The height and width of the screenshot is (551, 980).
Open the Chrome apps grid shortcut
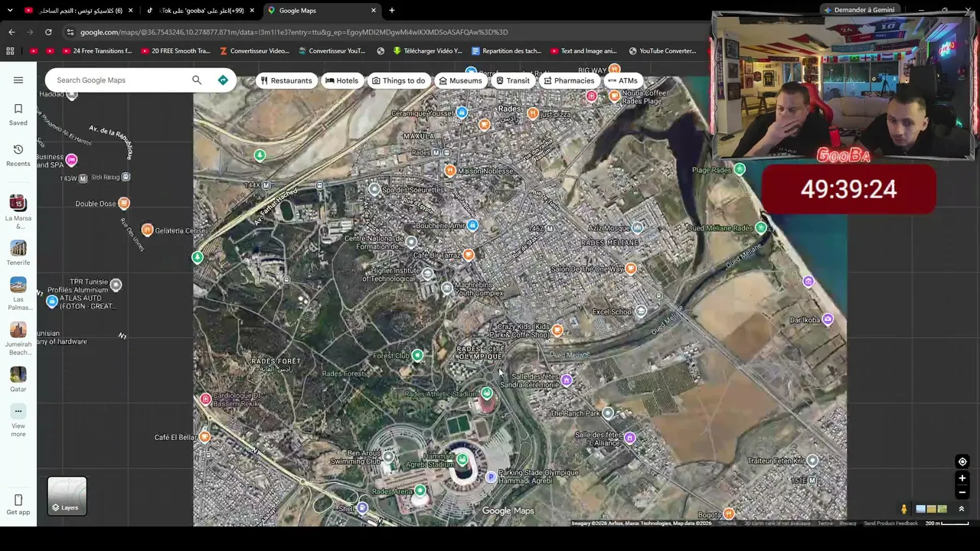(x=10, y=51)
